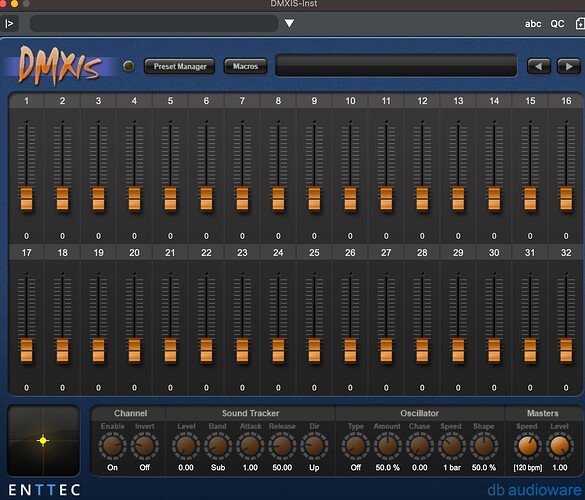The width and height of the screenshot is (585, 500).
Task: Click the Oscillator Type 'Off' value
Action: (356, 468)
